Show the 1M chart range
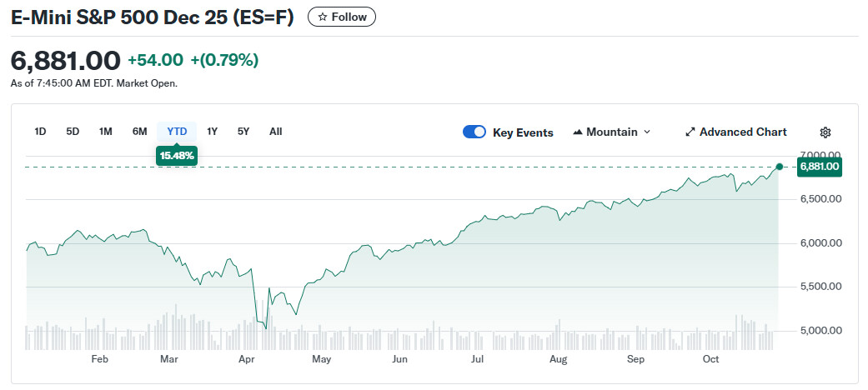The image size is (868, 390). coord(105,131)
